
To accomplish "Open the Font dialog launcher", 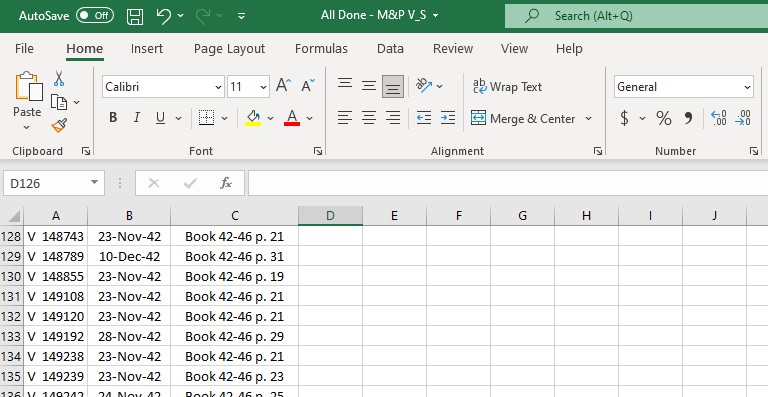I will click(x=318, y=151).
